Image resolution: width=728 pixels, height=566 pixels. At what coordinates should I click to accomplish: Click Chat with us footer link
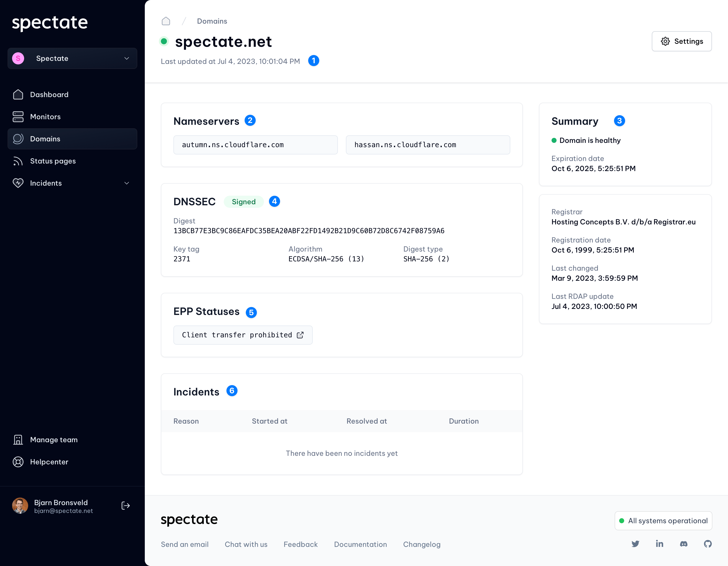(x=246, y=544)
